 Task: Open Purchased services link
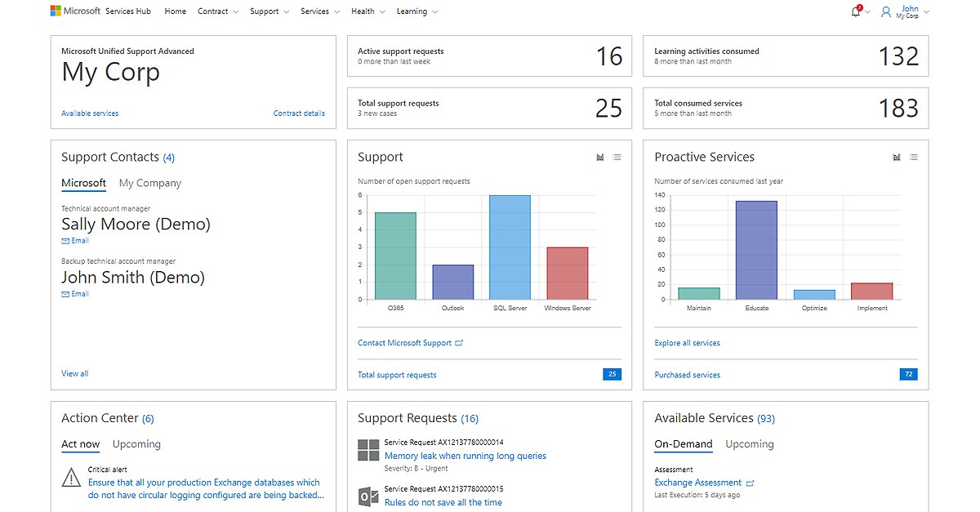pos(687,375)
